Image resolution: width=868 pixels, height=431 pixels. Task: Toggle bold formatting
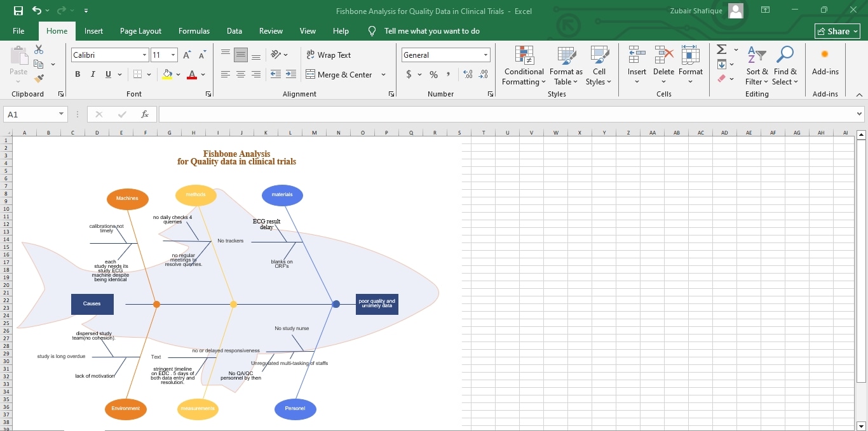[77, 74]
